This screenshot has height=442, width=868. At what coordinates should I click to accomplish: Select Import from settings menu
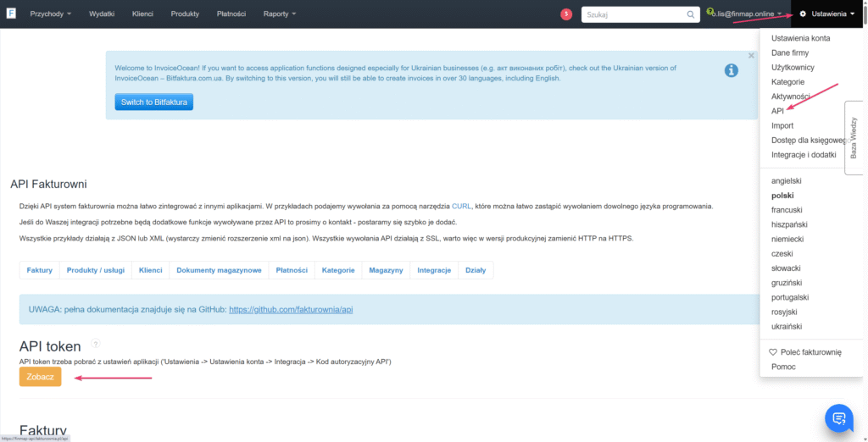pyautogui.click(x=782, y=125)
